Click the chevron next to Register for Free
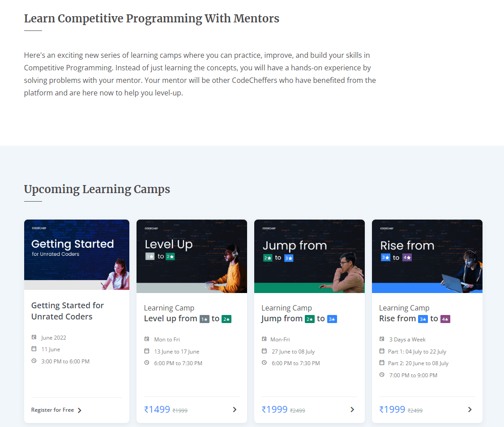 coord(79,410)
